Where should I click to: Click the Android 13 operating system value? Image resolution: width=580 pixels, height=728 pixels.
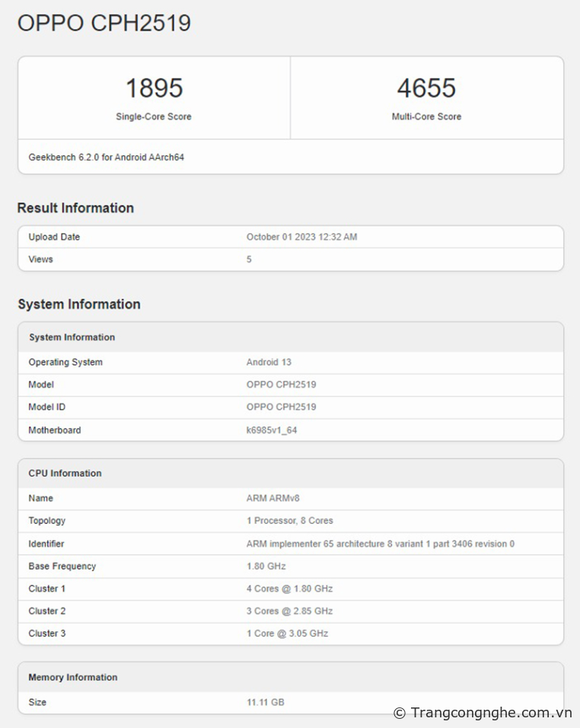269,362
